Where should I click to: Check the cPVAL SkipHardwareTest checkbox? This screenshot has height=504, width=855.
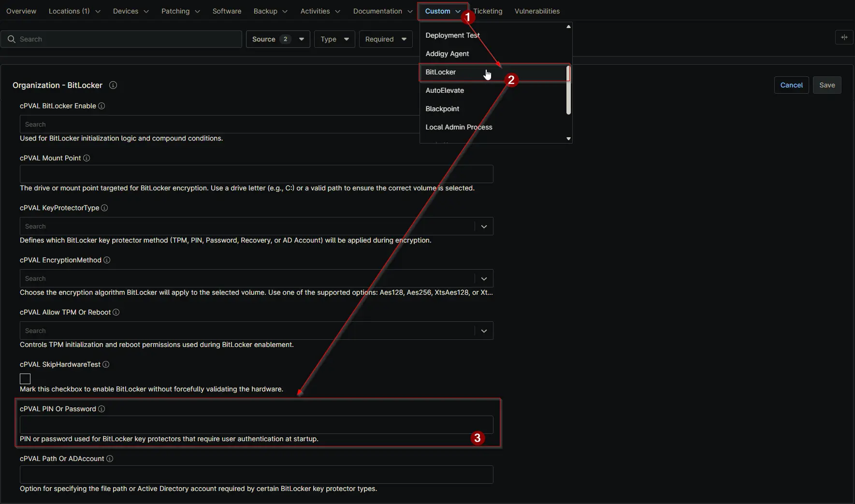[25, 379]
